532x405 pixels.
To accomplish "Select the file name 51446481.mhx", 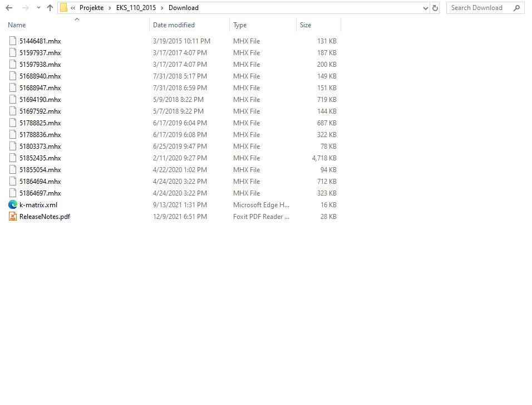I will pos(40,41).
